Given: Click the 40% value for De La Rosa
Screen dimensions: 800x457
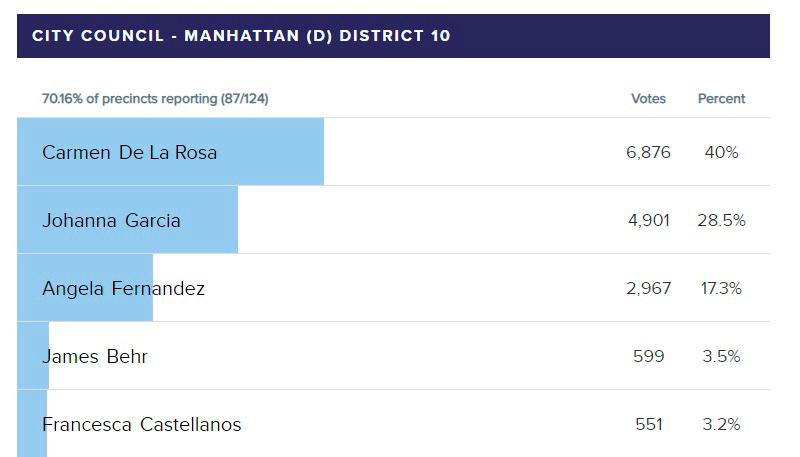Looking at the screenshot, I should pos(721,153).
